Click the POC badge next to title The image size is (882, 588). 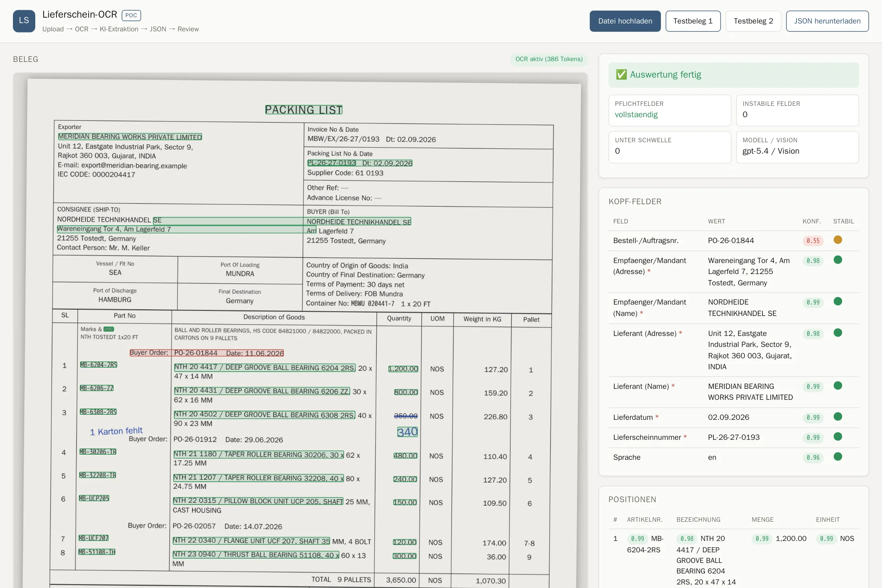(131, 15)
